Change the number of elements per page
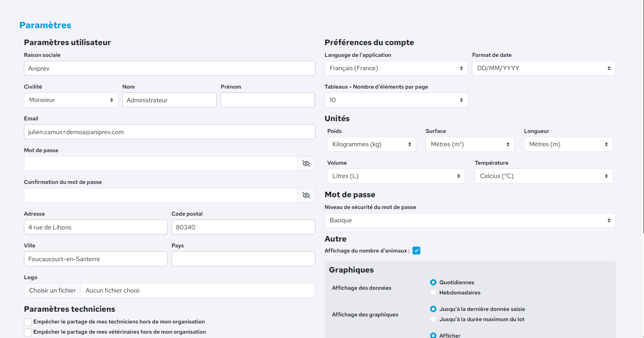The height and width of the screenshot is (338, 644). click(396, 100)
